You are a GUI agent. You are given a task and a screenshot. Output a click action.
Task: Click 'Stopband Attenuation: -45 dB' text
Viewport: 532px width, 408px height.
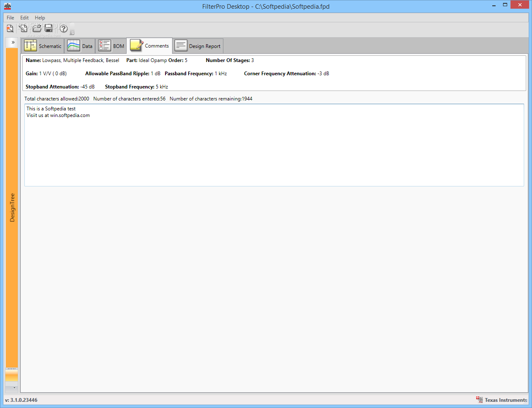pyautogui.click(x=60, y=87)
